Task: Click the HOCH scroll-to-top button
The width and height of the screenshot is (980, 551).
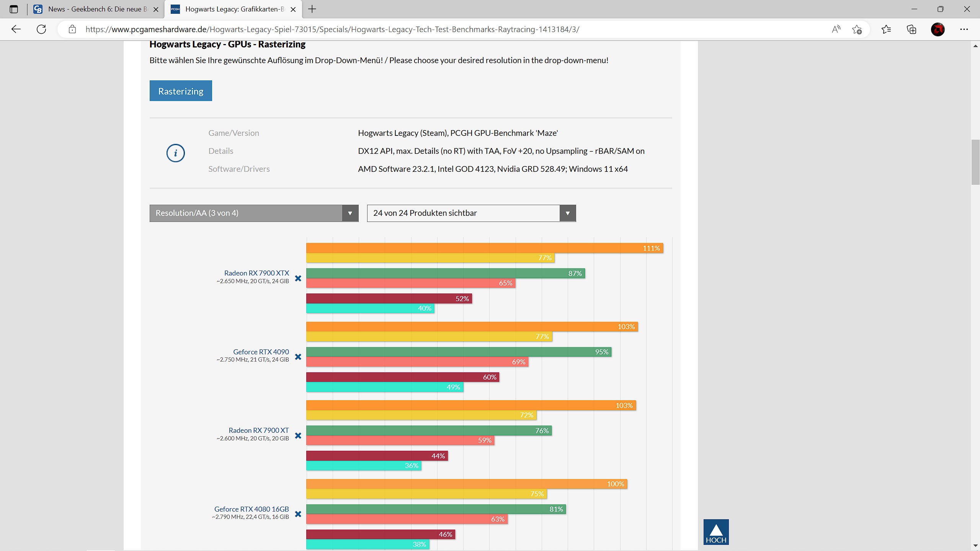Action: coord(716,532)
